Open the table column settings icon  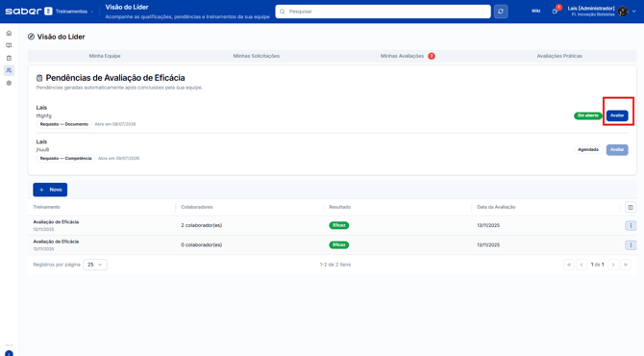[631, 207]
